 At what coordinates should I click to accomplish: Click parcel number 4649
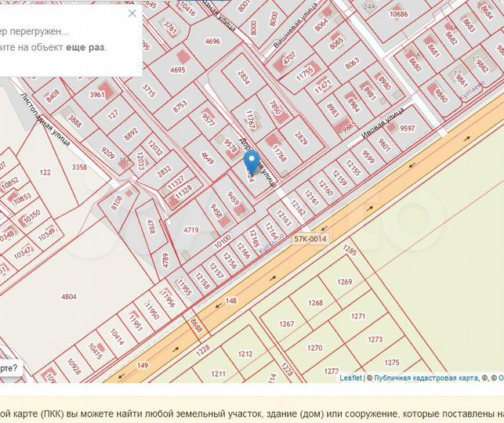[207, 158]
